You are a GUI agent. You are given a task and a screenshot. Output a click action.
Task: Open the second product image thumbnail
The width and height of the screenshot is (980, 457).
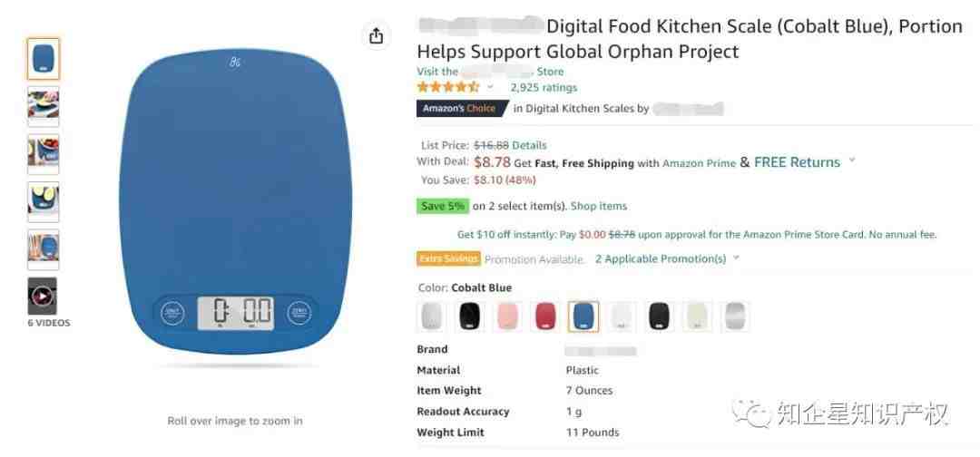[44, 106]
